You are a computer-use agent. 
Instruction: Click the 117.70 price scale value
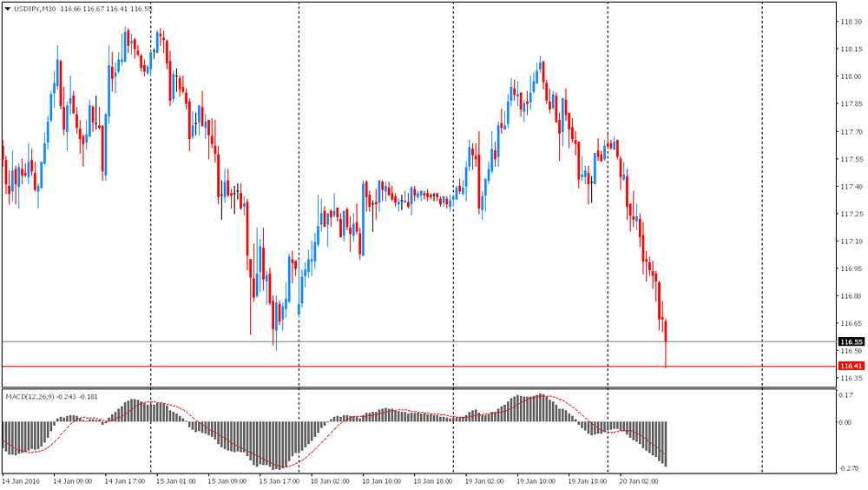(x=851, y=132)
